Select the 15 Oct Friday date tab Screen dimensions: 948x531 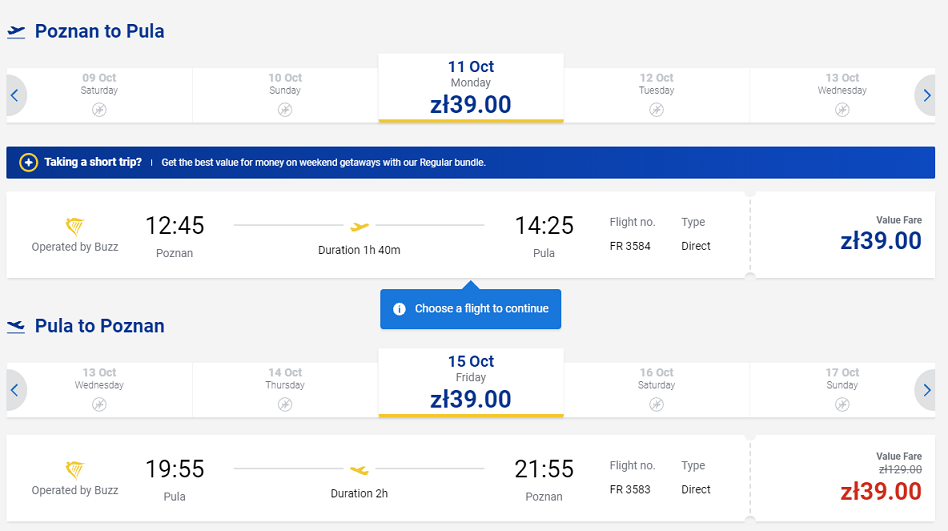pyautogui.click(x=471, y=383)
